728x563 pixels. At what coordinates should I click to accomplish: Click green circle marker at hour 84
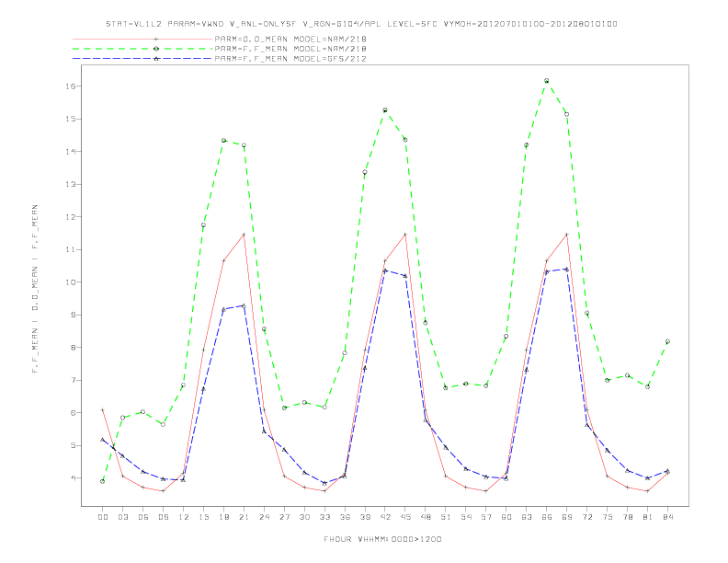click(x=667, y=341)
